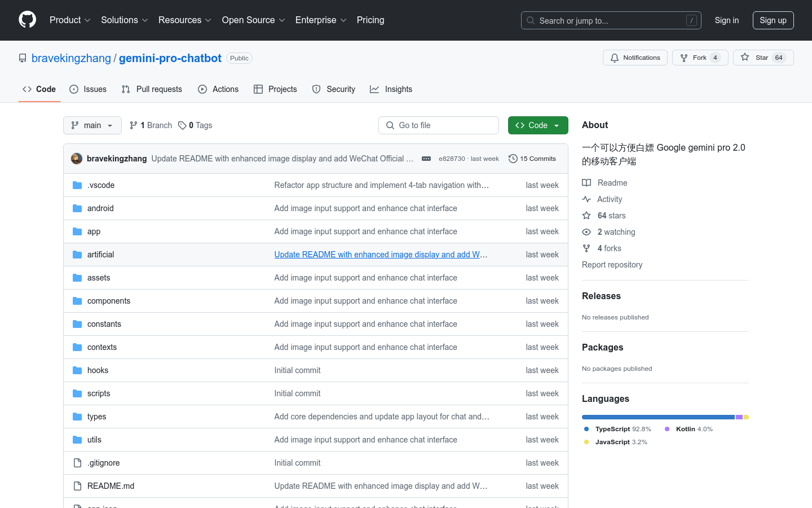Viewport: 812px width, 508px height.
Task: Fork the repository using the Fork button
Action: click(700, 58)
